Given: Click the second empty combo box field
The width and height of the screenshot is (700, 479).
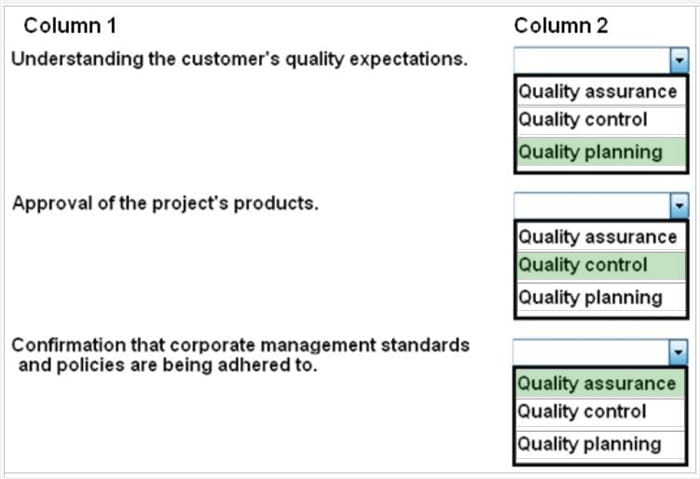Looking at the screenshot, I should point(592,205).
